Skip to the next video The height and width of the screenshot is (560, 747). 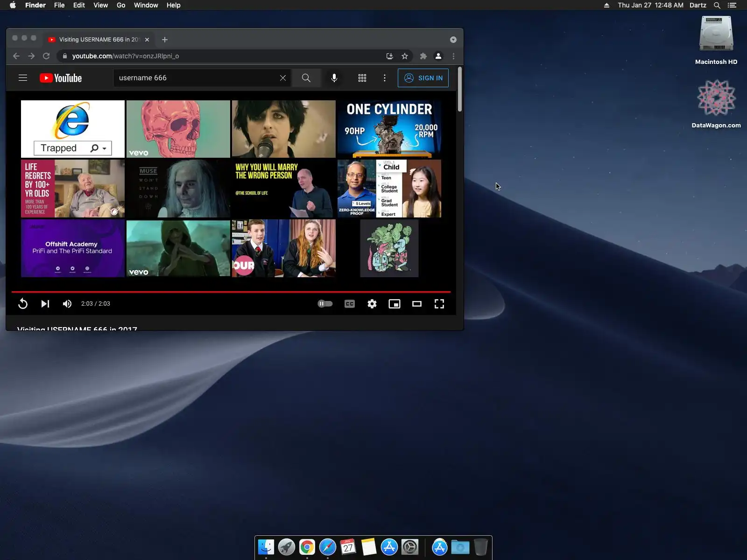[45, 304]
